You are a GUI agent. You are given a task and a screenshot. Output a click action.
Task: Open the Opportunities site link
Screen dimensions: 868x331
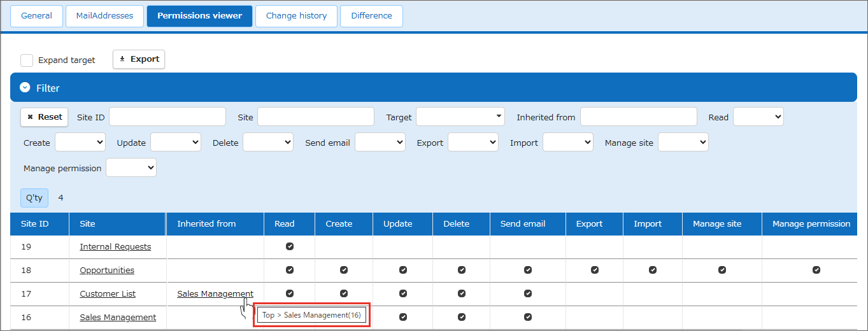(107, 271)
